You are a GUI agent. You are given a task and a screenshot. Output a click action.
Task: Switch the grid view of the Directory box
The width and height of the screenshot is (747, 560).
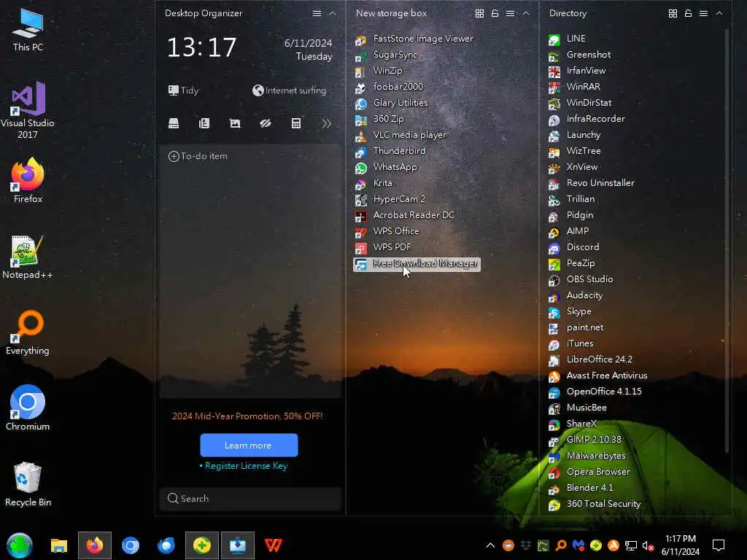coord(673,13)
